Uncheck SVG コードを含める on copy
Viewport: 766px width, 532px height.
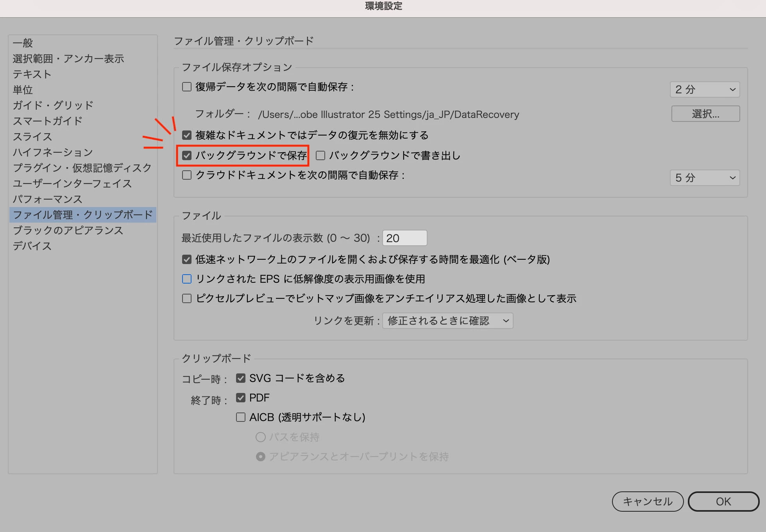[x=241, y=378]
